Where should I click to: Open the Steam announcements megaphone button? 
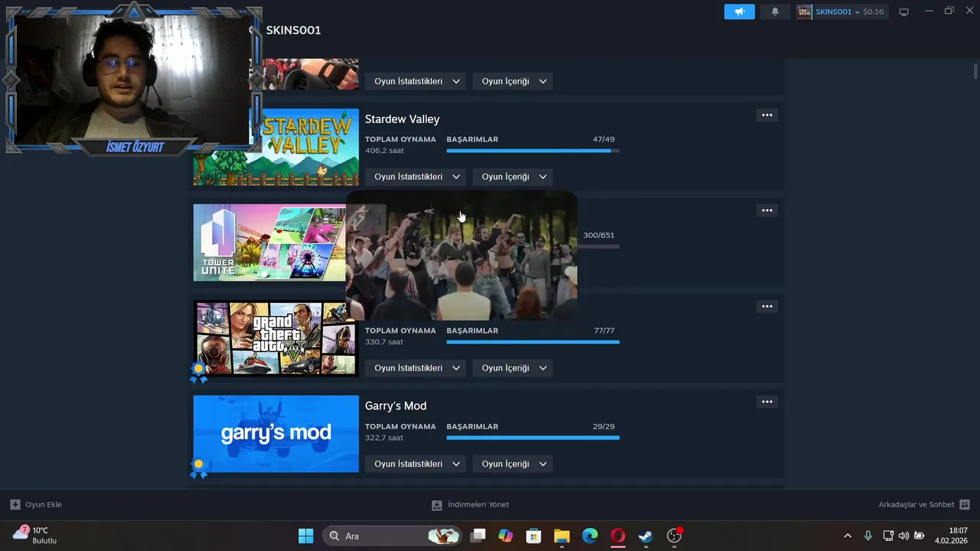(739, 11)
